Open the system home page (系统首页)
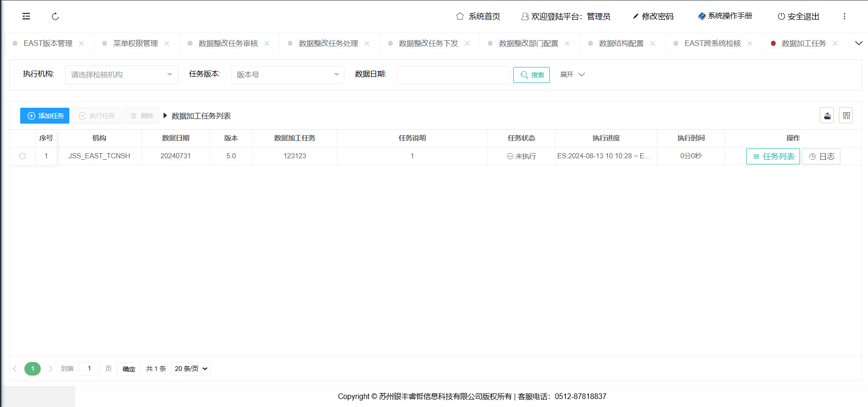 (x=478, y=16)
